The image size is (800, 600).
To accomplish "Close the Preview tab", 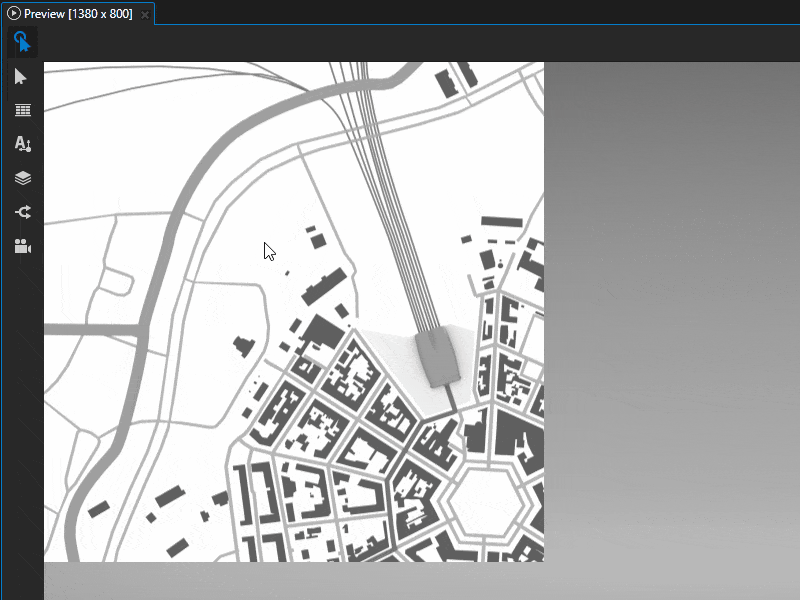I will pyautogui.click(x=145, y=14).
